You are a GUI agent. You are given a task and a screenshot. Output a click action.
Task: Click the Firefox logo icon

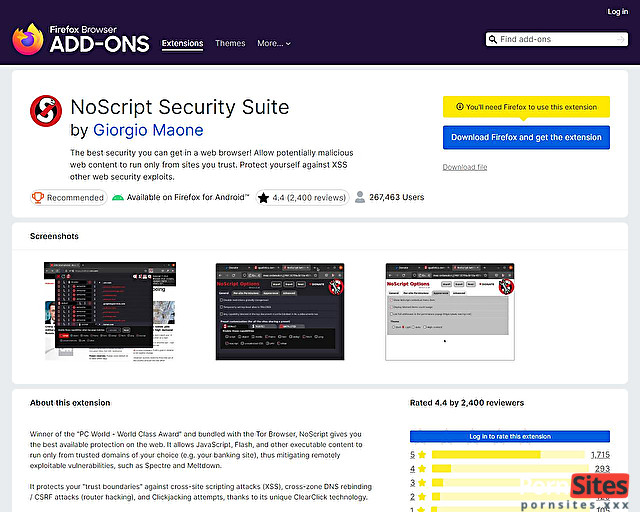pos(28,40)
